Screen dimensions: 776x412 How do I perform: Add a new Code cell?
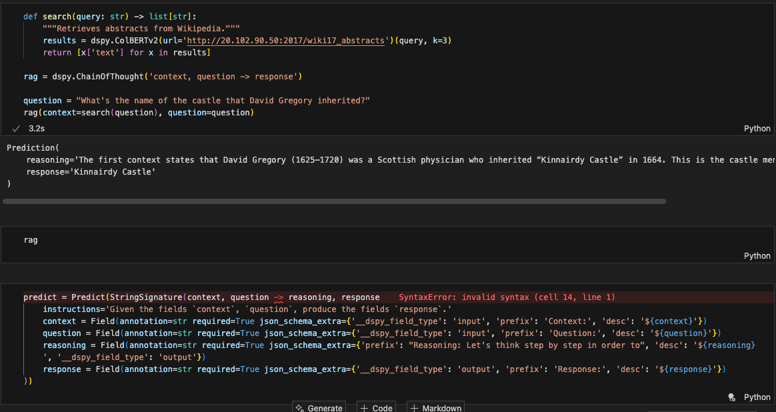(x=376, y=407)
